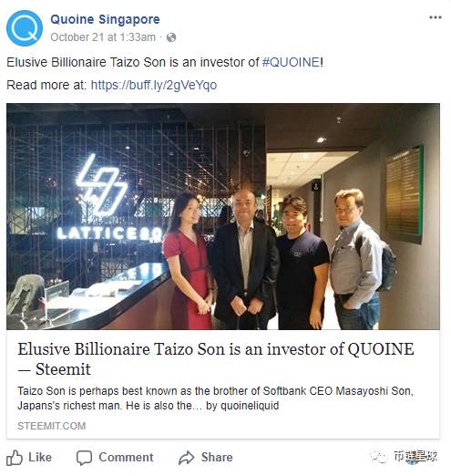Open the October 21 at 1:33am timestamp
This screenshot has height=476, width=451.
103,37
